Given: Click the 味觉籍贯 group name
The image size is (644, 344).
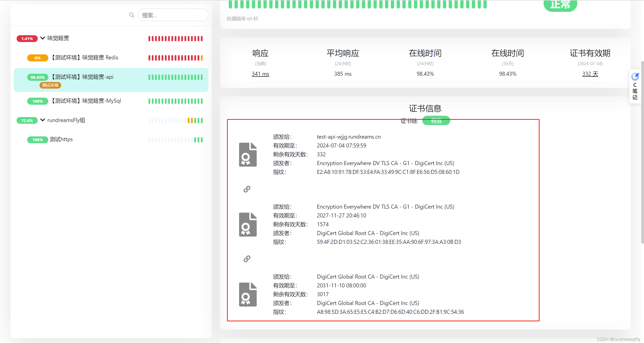Looking at the screenshot, I should 58,38.
